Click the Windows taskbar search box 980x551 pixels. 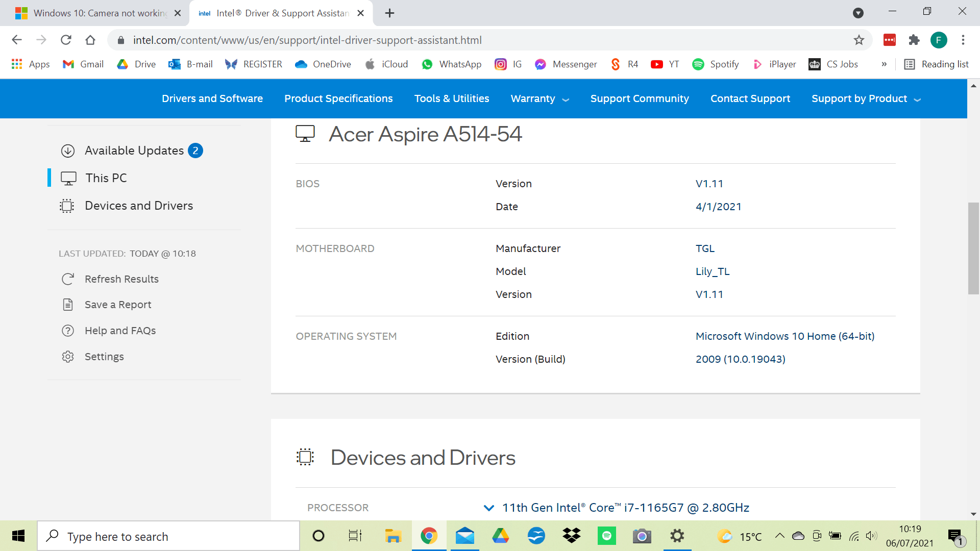[x=168, y=536]
